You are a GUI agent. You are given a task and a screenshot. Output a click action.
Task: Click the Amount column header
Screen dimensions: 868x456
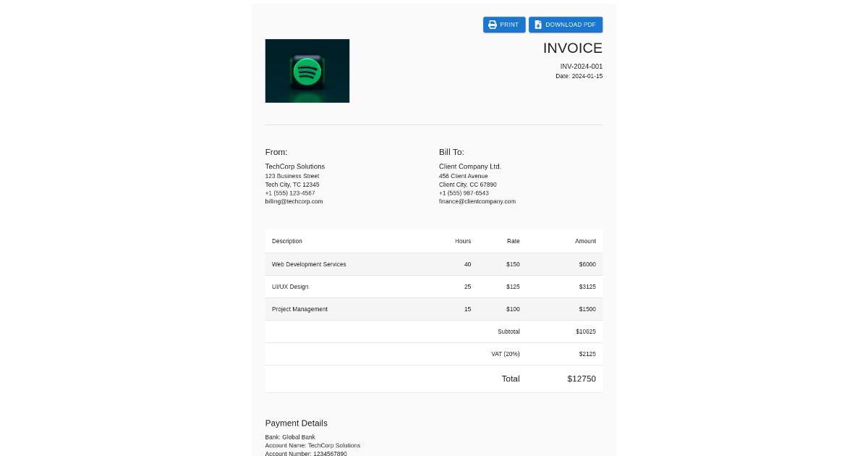coord(585,241)
